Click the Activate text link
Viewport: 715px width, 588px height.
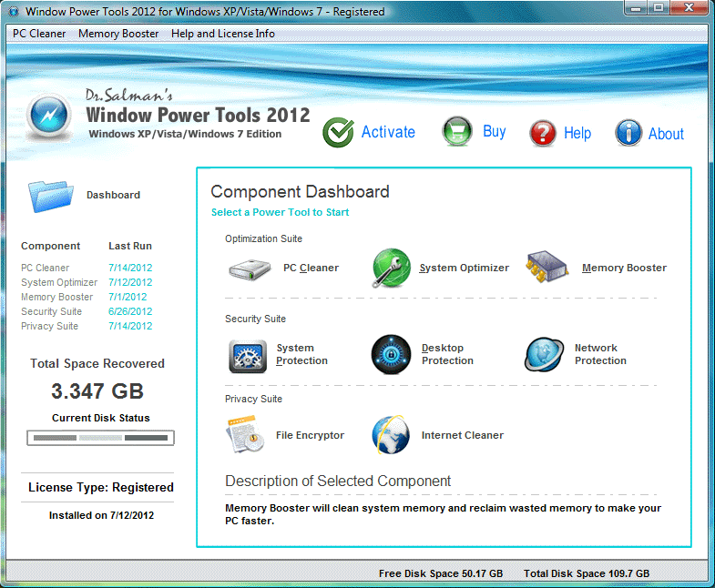point(388,132)
